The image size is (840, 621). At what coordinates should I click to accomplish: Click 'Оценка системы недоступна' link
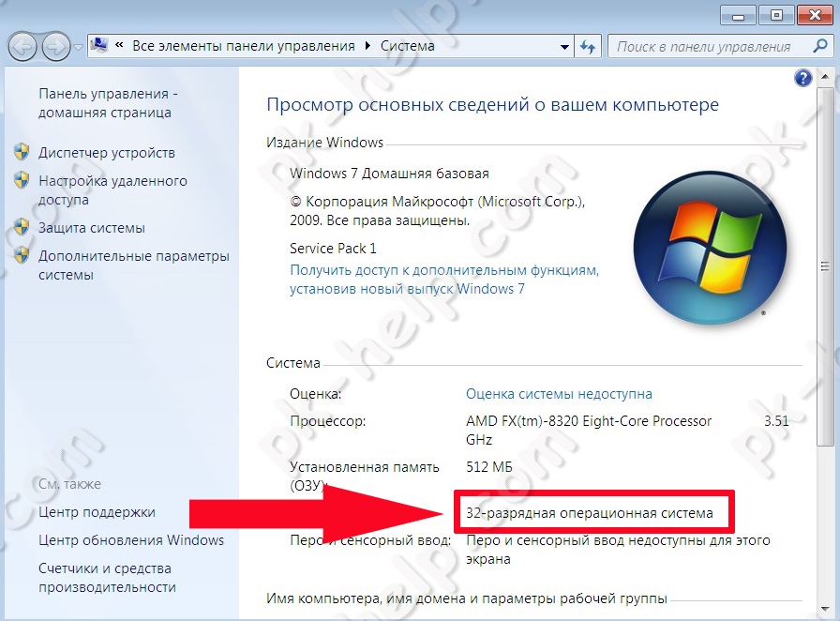tap(559, 394)
